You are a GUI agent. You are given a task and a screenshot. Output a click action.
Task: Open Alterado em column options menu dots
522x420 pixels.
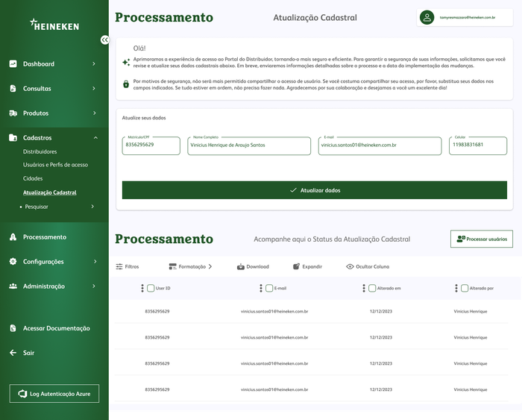[x=364, y=288]
